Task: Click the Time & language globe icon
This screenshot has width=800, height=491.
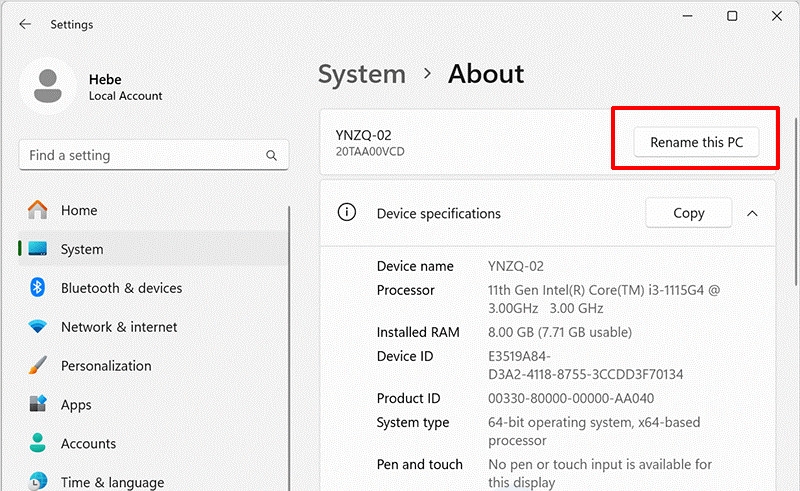Action: (38, 481)
